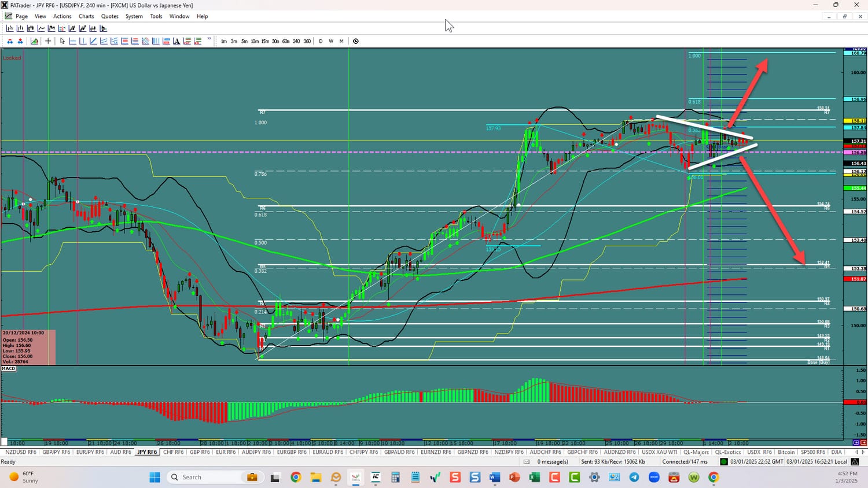
Task: Click the MACD indicator panel label
Action: [x=9, y=368]
